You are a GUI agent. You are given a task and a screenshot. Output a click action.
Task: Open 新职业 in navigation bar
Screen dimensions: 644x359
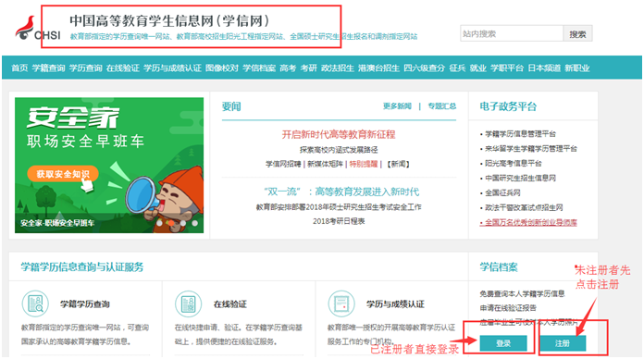577,68
